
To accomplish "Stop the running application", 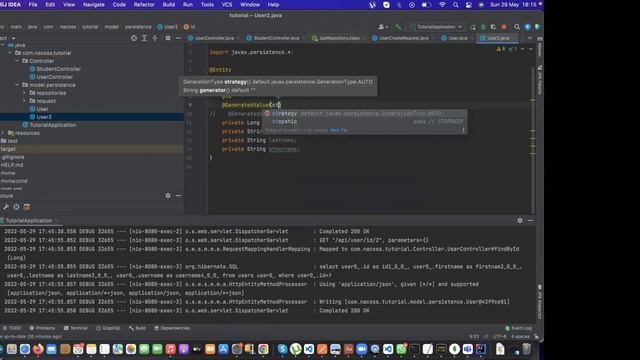I will coord(504,27).
